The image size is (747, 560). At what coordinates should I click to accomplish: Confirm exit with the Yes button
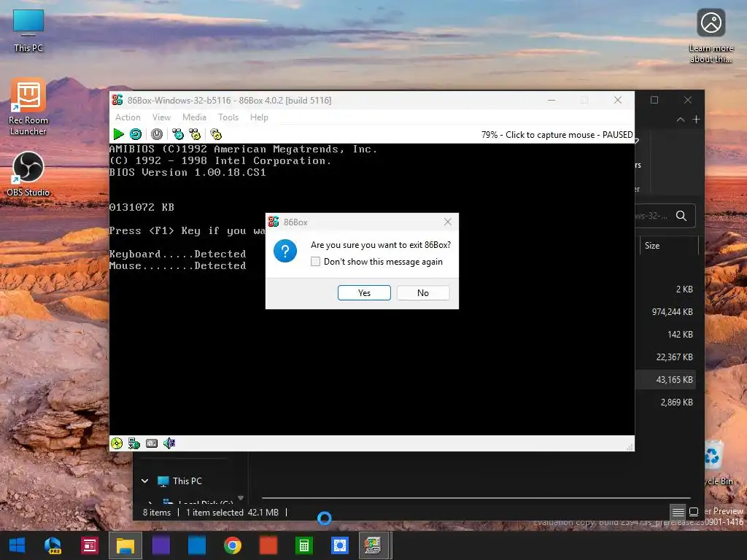click(365, 293)
